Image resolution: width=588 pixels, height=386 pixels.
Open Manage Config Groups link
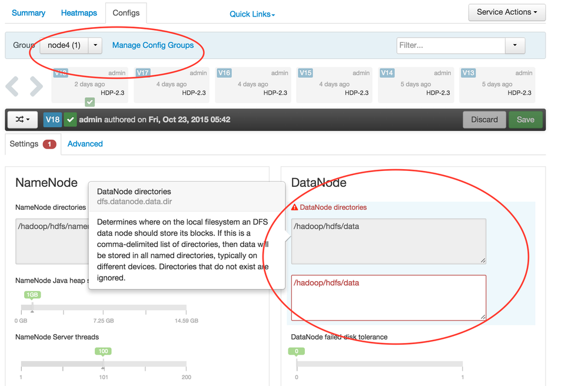(153, 45)
